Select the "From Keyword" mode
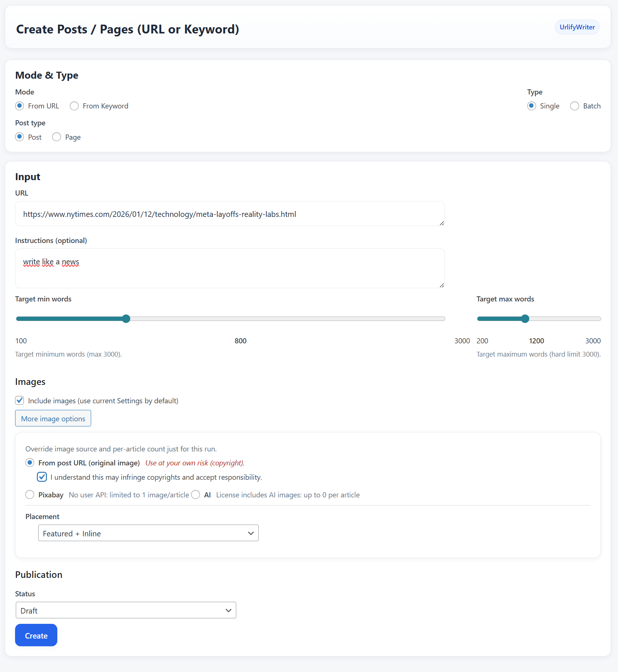The image size is (618, 672). [74, 106]
